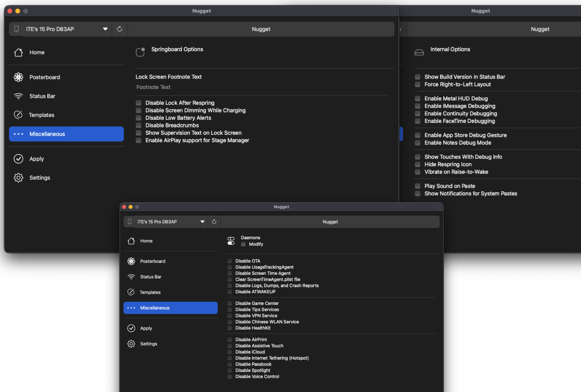Click Miscellaneous dots icon in the front window
This screenshot has width=581, height=392.
click(131, 308)
